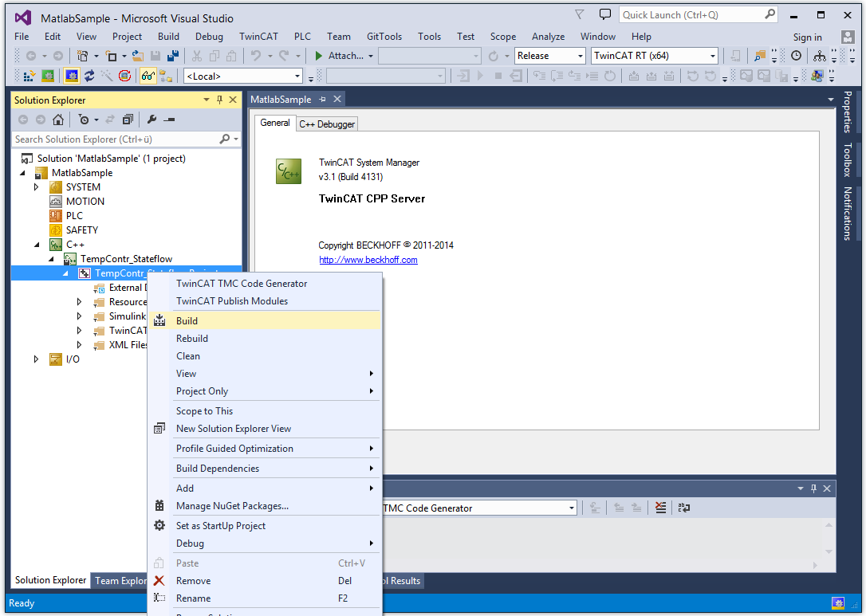The height and width of the screenshot is (616, 866).
Task: Open the Profile Guided Optimization submenu
Action: (x=265, y=448)
